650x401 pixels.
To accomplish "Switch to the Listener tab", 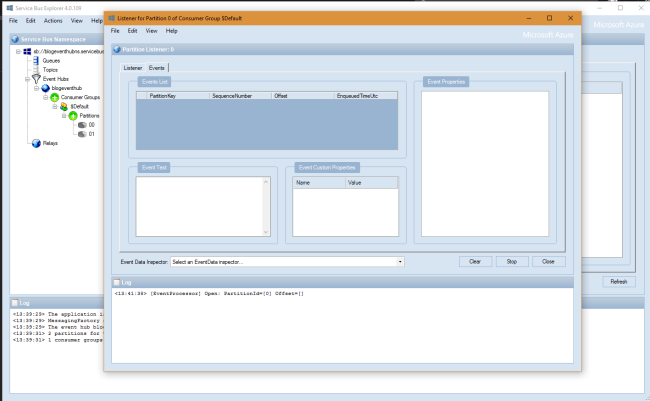I will pos(133,68).
